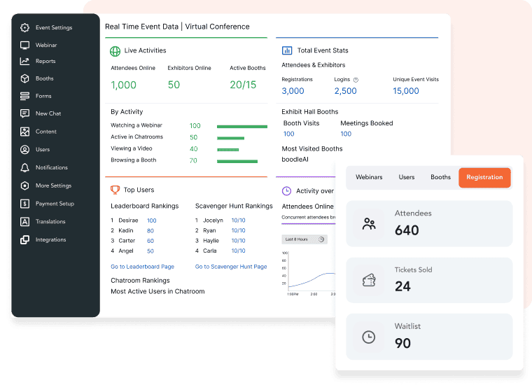
Task: Follow the Go to Leaderboard Page link
Action: (142, 267)
